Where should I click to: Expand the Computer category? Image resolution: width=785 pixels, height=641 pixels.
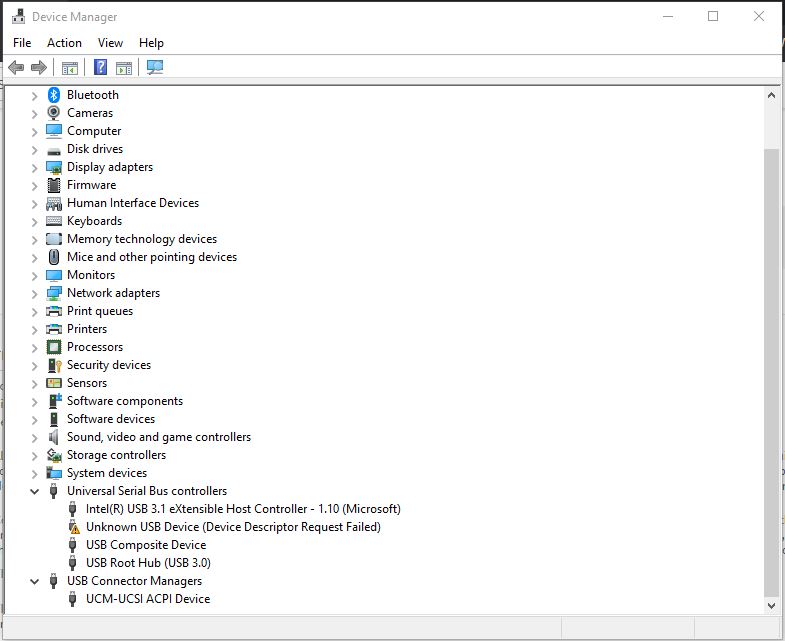tap(34, 131)
